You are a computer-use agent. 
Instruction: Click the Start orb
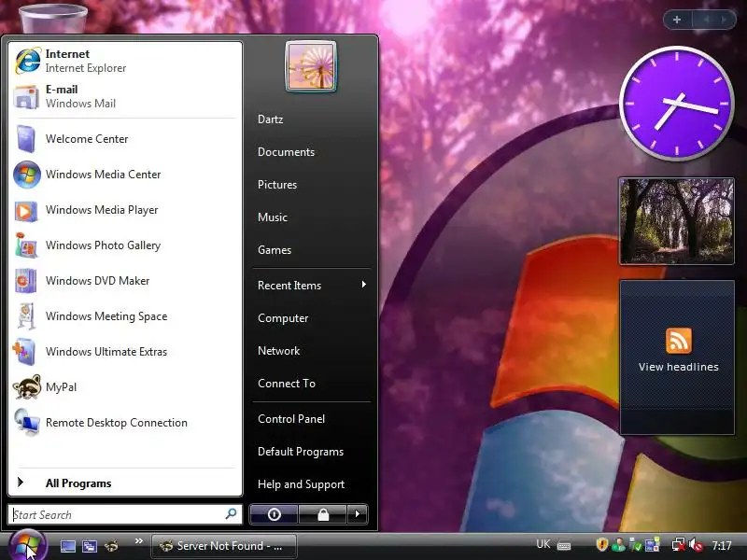(x=27, y=545)
